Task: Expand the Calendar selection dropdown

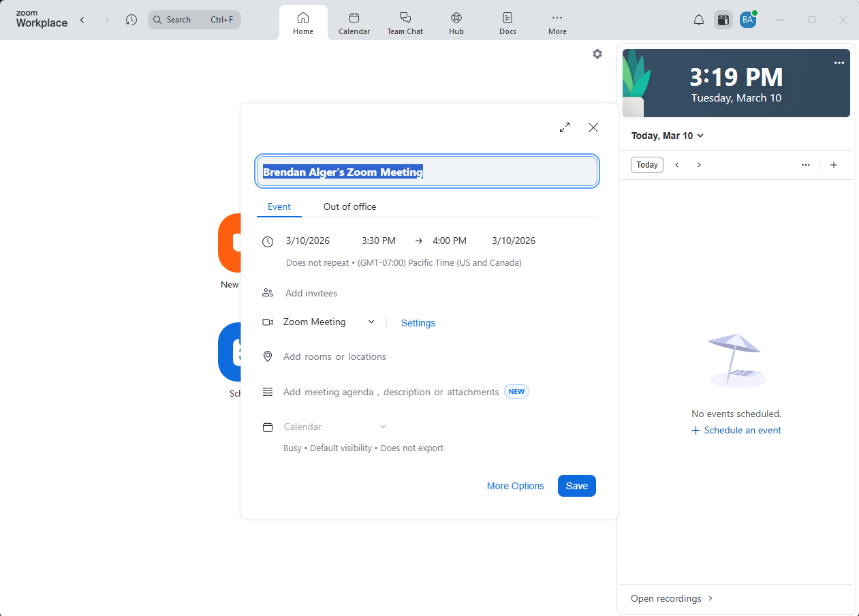Action: [384, 426]
